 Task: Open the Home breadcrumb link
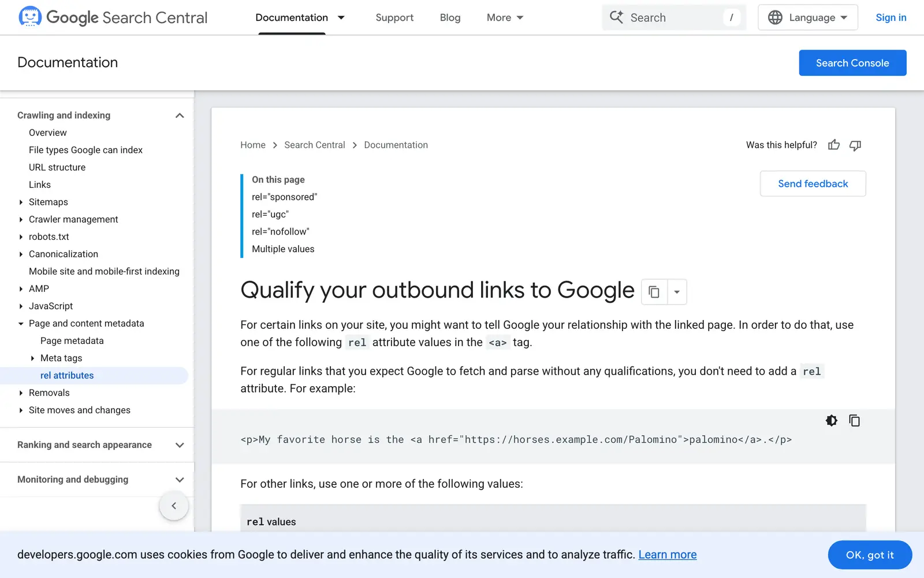(x=253, y=145)
